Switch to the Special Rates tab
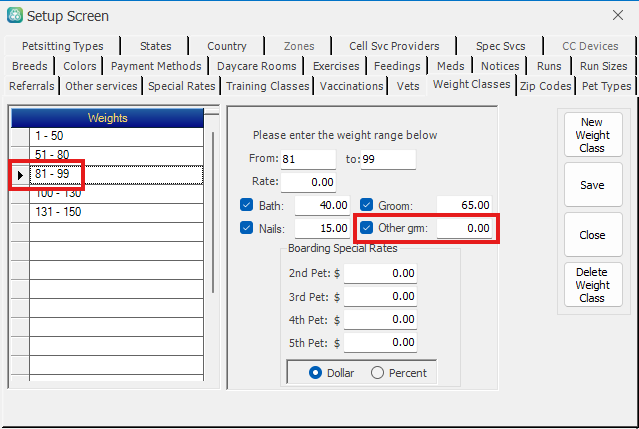Viewport: 639px width, 429px height. 182,86
